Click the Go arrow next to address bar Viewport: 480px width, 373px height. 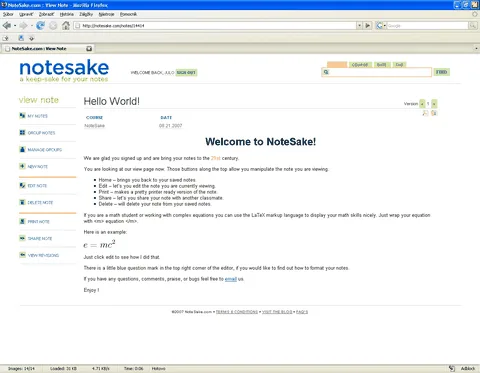(x=368, y=26)
